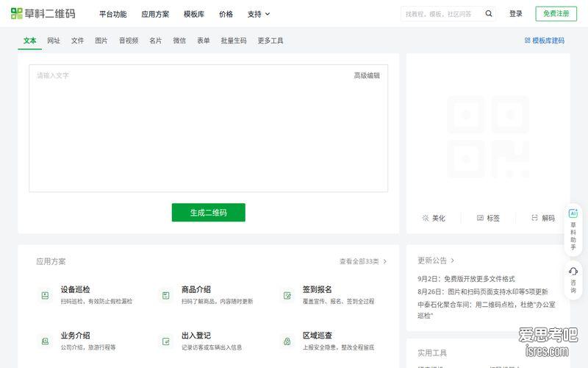Switch to the 批量生码 tab
The height and width of the screenshot is (368, 588).
(x=234, y=40)
